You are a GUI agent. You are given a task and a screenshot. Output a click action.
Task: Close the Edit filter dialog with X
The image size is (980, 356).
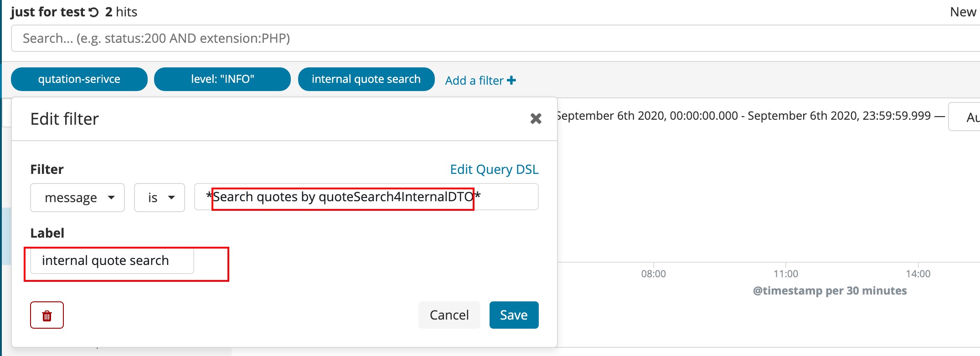(536, 119)
